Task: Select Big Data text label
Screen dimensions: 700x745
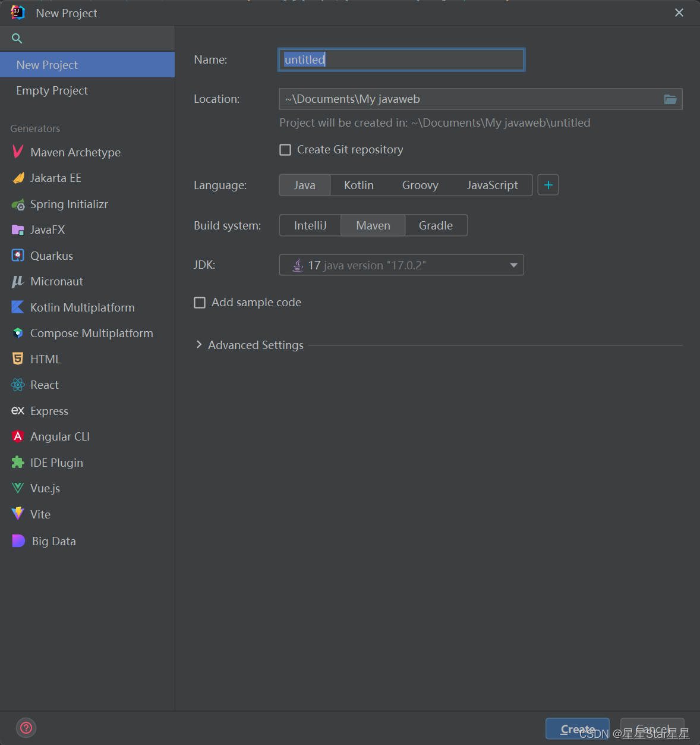Action: [x=54, y=541]
